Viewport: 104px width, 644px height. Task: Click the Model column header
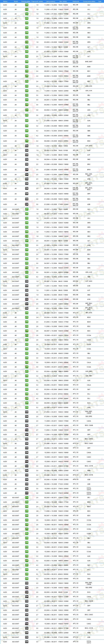coord(16,1)
